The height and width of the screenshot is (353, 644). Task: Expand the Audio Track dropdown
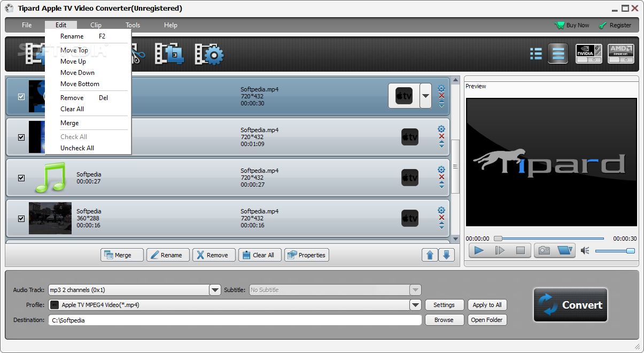pyautogui.click(x=215, y=290)
